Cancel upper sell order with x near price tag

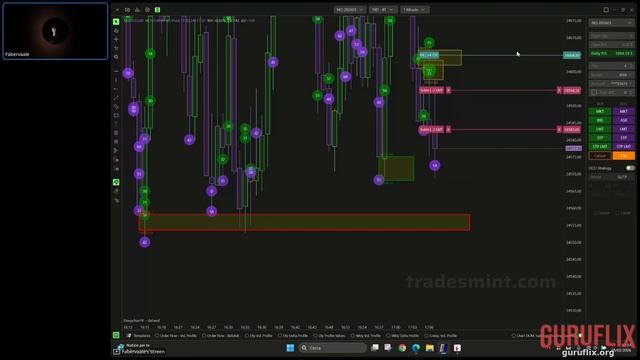tap(559, 90)
